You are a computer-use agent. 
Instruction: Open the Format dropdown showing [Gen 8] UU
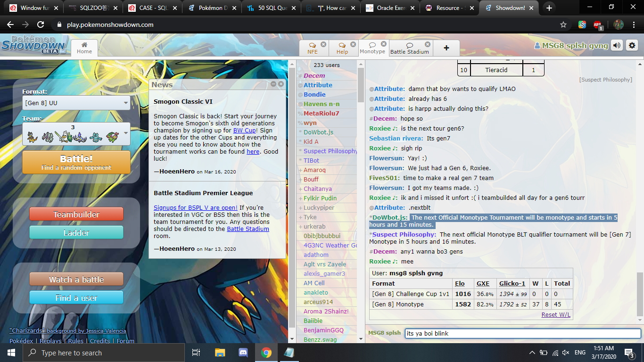tap(76, 103)
